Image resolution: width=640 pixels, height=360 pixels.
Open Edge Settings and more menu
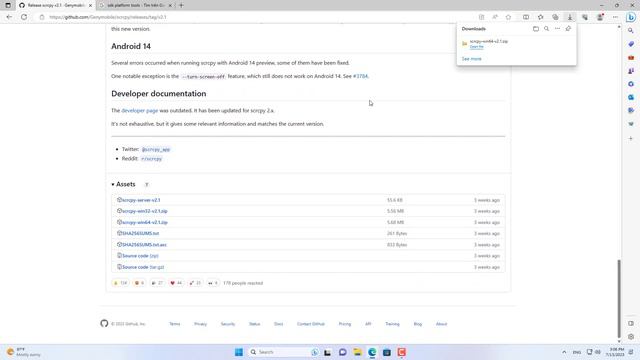pyautogui.click(x=615, y=17)
